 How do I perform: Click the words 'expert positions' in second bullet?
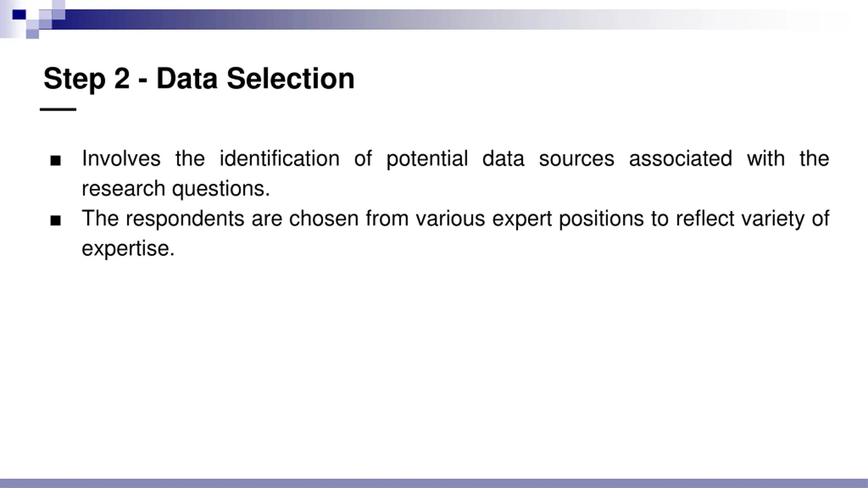point(568,219)
